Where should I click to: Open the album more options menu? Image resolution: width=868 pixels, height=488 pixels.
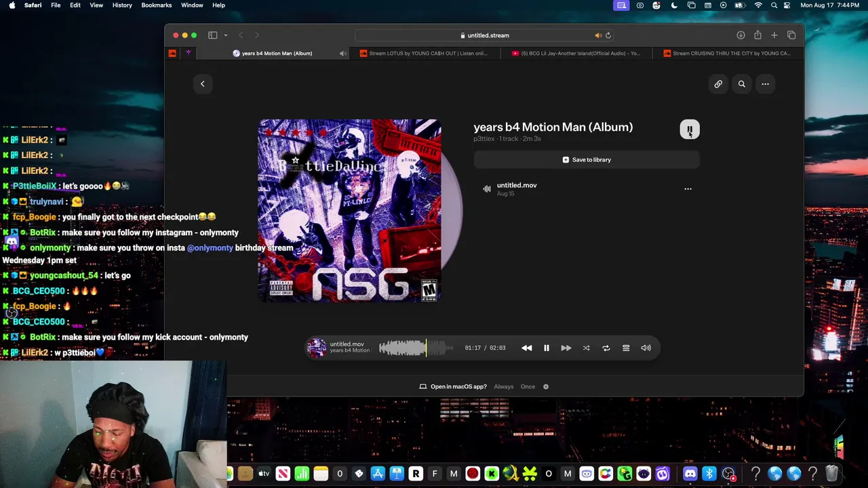(765, 84)
